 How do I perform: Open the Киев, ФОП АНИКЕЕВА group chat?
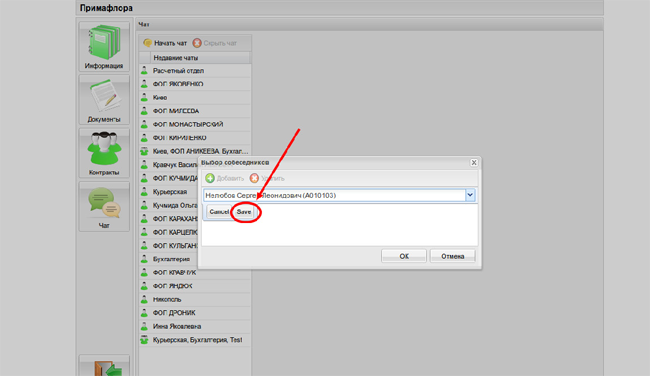[195, 151]
